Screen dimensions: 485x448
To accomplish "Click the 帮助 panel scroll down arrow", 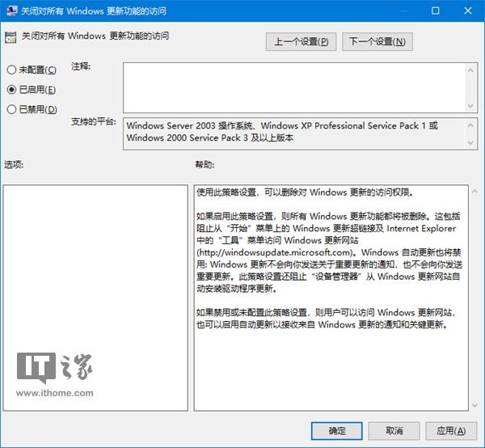I will tap(474, 405).
